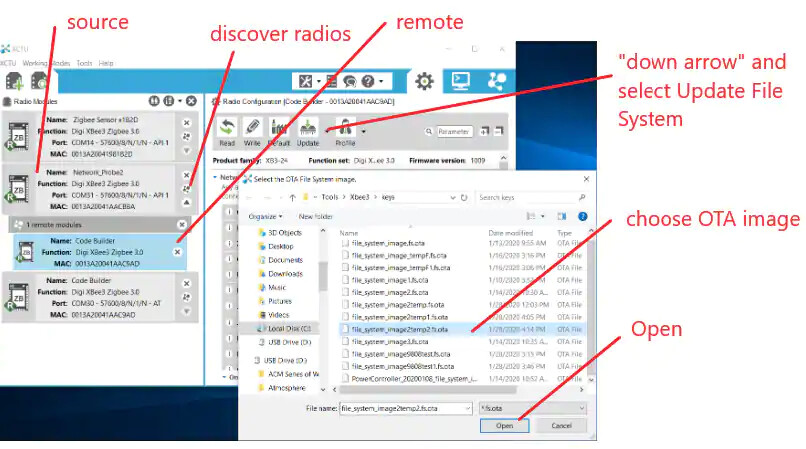Click horizontal scrollbar in file list
This screenshot has height=449, width=806.
(x=428, y=390)
